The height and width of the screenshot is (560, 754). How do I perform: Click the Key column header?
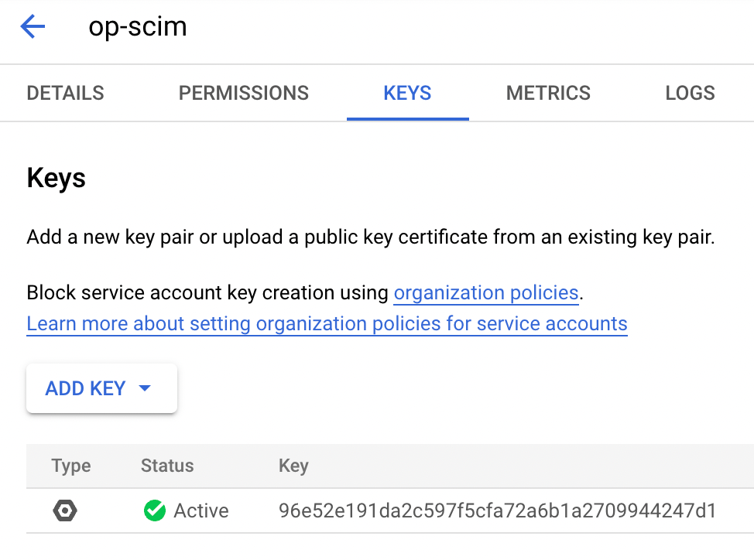point(293,466)
